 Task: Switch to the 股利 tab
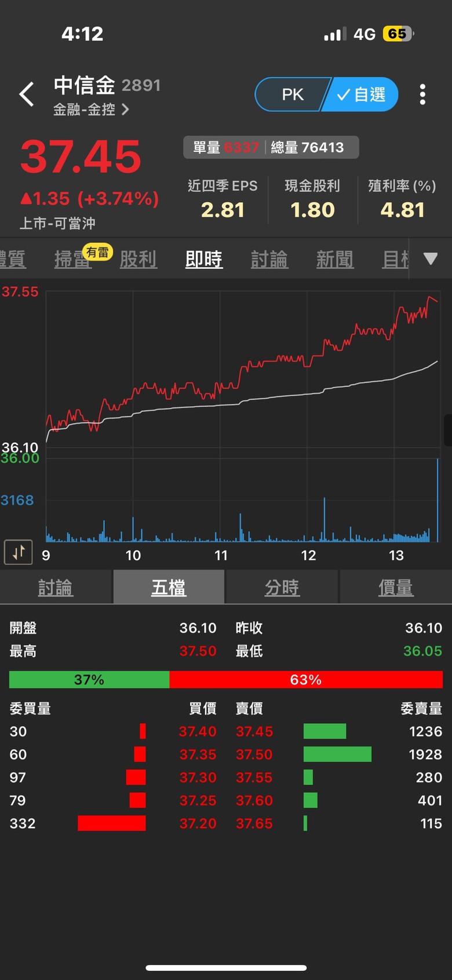click(138, 259)
